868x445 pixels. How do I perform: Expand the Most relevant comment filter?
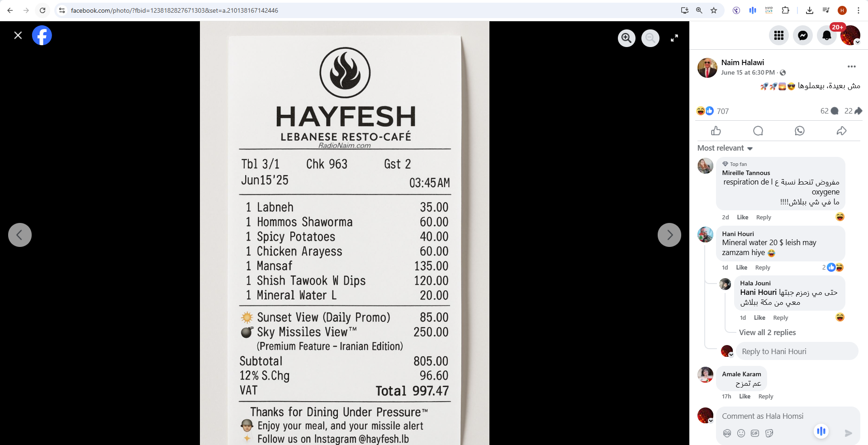(x=725, y=148)
